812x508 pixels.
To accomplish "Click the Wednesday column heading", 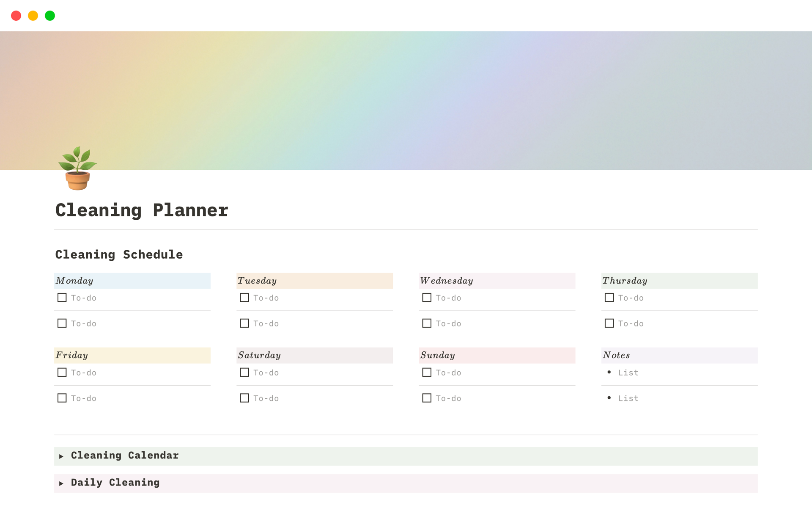I will tap(447, 281).
